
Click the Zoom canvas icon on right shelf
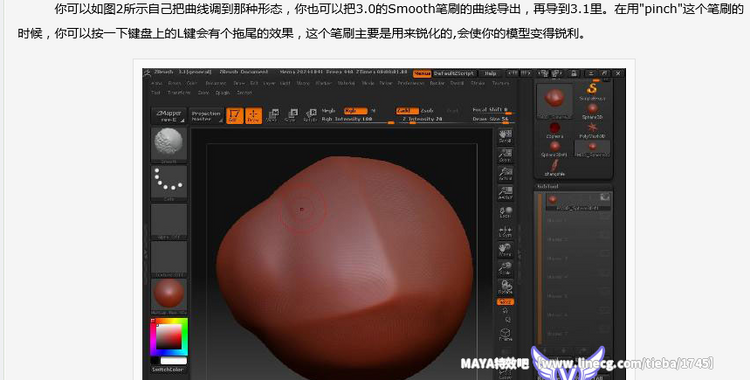click(505, 155)
